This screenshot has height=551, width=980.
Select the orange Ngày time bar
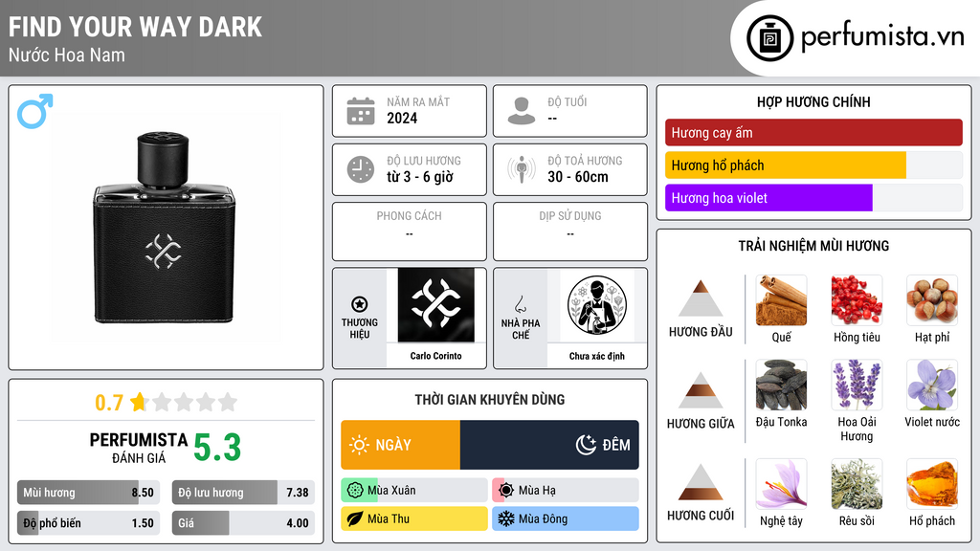401,445
